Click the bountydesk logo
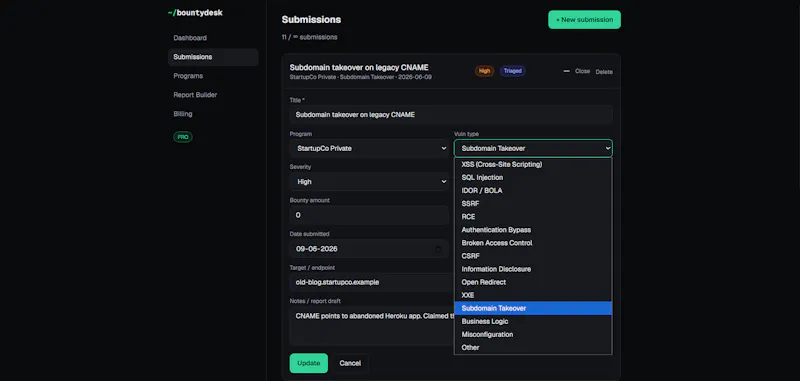 (195, 13)
